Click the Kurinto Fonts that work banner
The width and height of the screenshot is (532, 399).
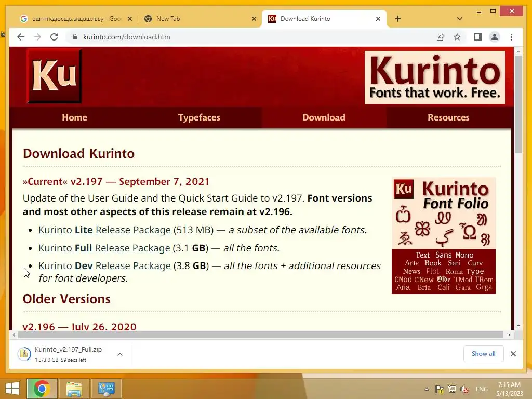435,77
